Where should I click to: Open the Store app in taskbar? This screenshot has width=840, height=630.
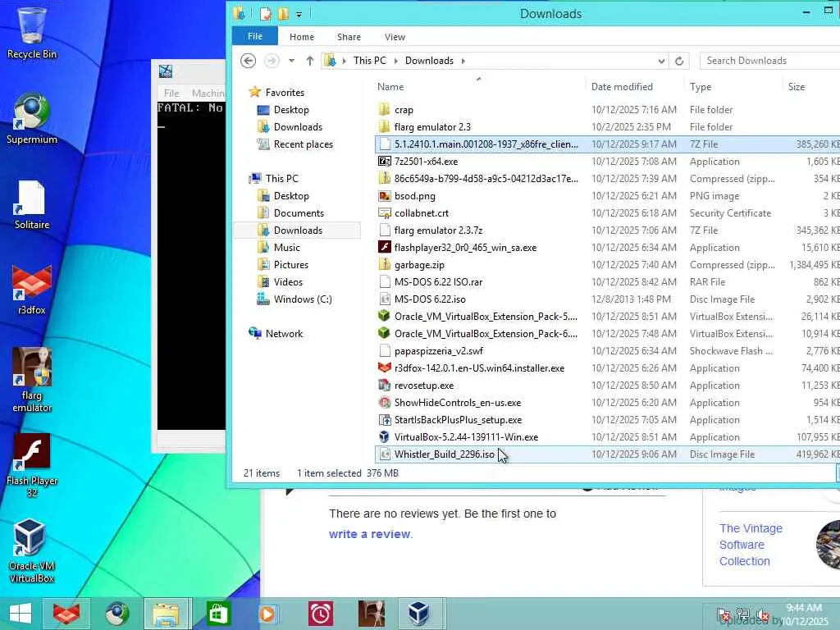pyautogui.click(x=217, y=614)
